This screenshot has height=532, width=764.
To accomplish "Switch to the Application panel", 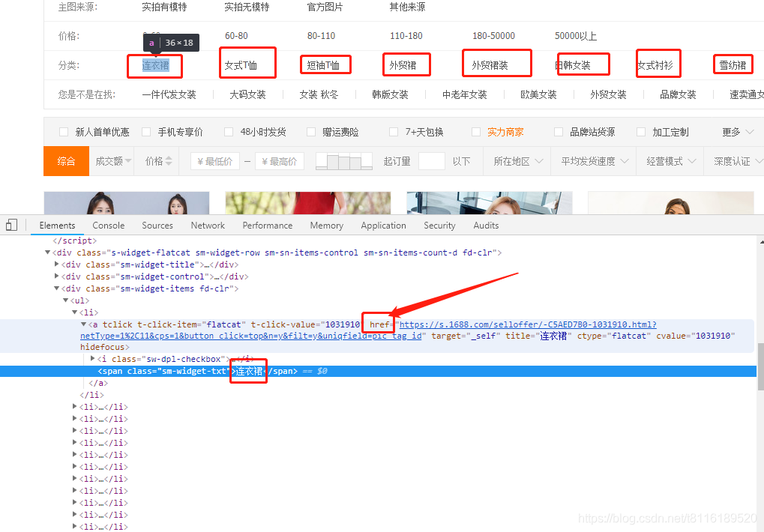I will click(x=383, y=225).
